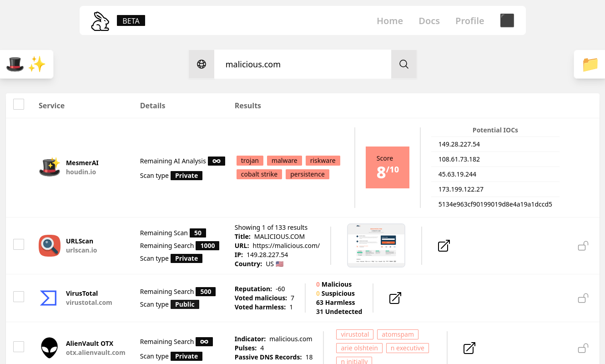
Task: Open the yellow folder panel
Action: pyautogui.click(x=590, y=64)
